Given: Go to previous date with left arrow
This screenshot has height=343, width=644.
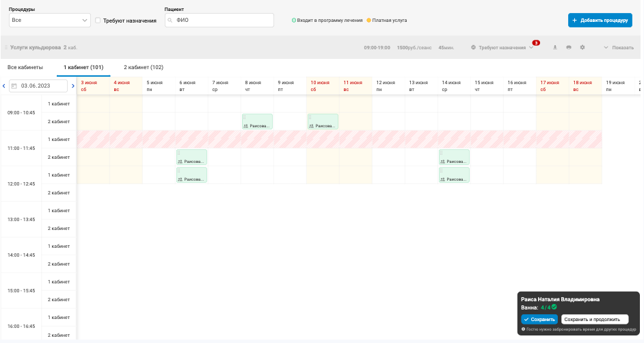Looking at the screenshot, I should 4,86.
